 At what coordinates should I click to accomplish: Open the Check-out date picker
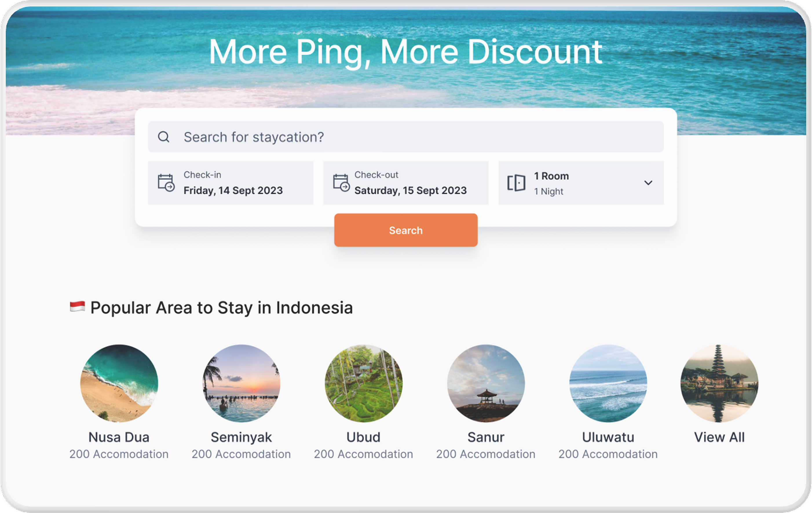tap(410, 183)
